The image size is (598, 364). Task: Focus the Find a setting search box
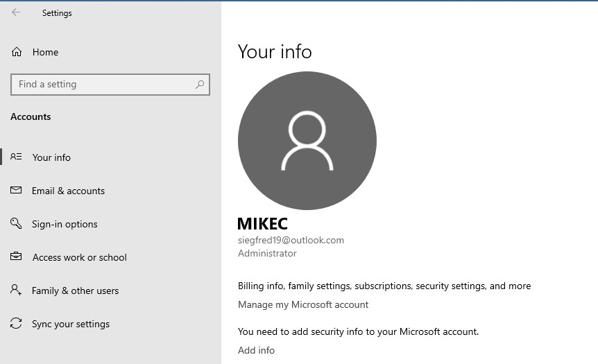click(x=110, y=85)
